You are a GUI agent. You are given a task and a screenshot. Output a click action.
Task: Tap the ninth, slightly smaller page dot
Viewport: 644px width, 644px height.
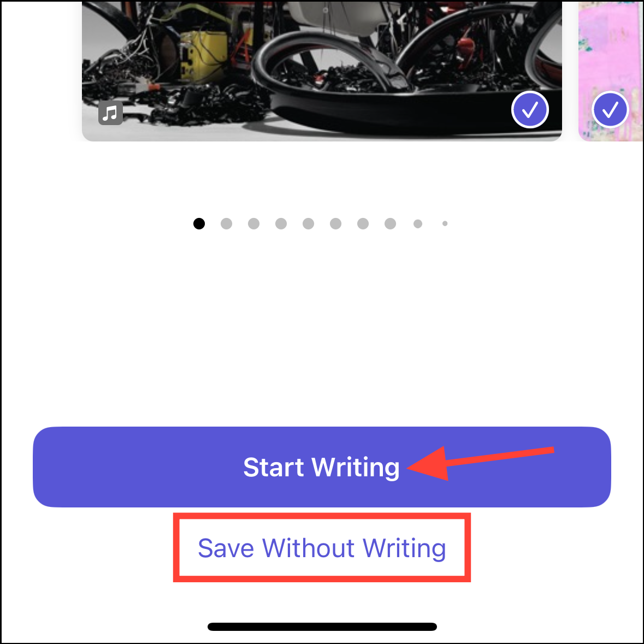click(x=418, y=224)
